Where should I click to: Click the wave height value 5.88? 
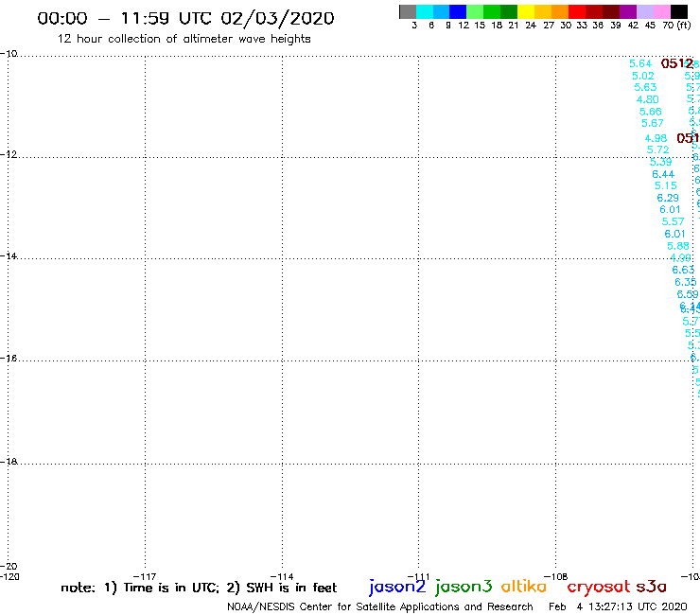pos(678,246)
